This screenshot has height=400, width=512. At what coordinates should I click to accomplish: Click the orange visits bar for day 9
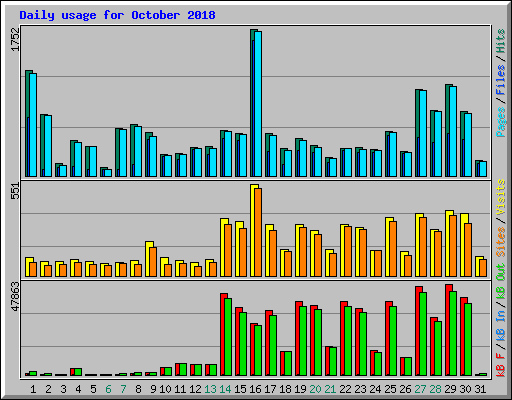153,262
